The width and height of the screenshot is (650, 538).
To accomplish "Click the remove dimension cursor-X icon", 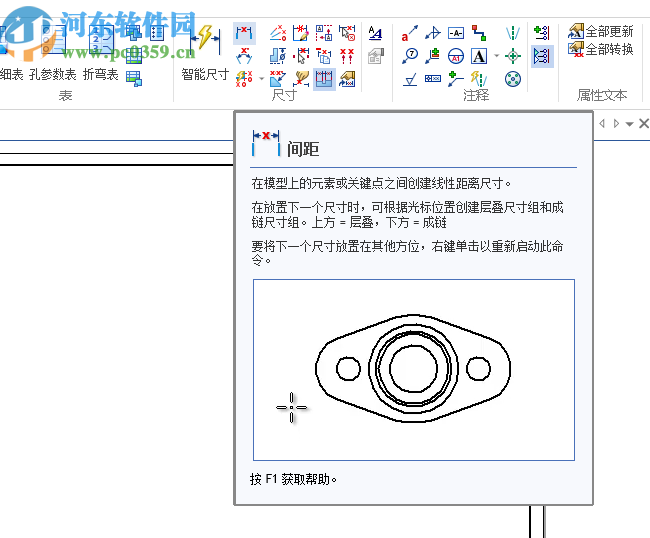I will tap(347, 33).
